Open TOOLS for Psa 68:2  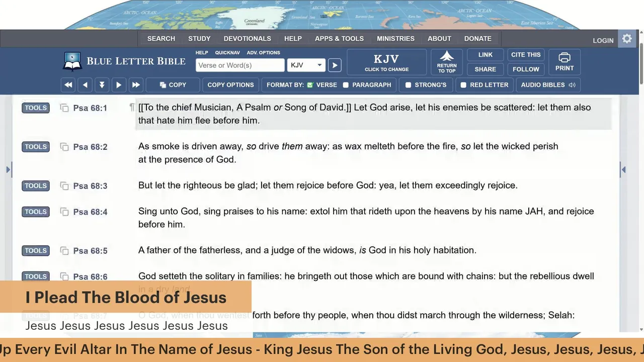point(36,147)
